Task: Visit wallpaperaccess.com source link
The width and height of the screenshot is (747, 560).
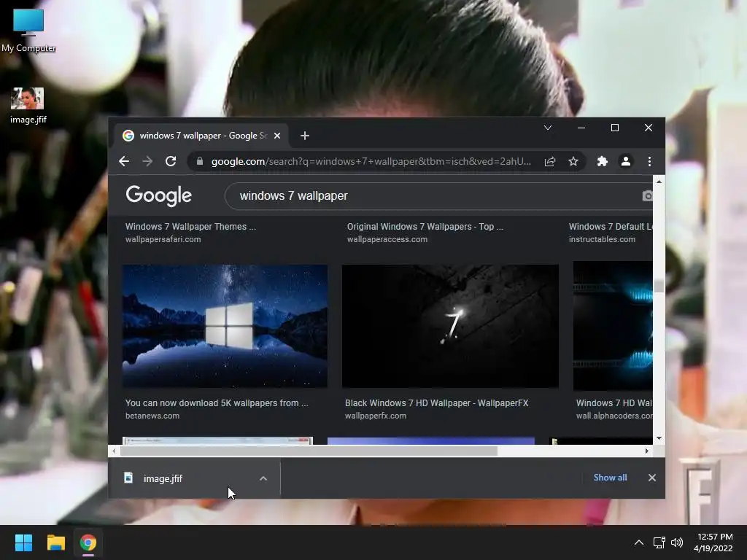Action: coord(387,239)
